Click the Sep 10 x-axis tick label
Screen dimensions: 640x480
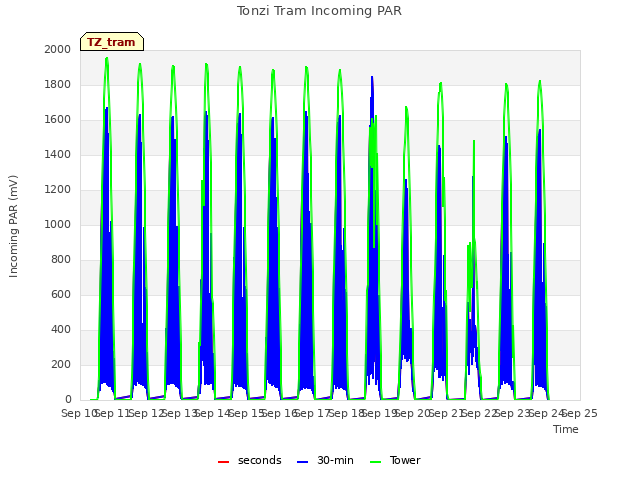click(80, 413)
